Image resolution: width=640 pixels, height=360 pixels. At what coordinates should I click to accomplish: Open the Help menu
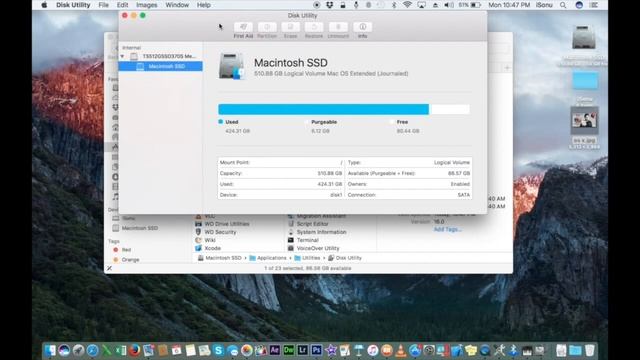point(204,5)
